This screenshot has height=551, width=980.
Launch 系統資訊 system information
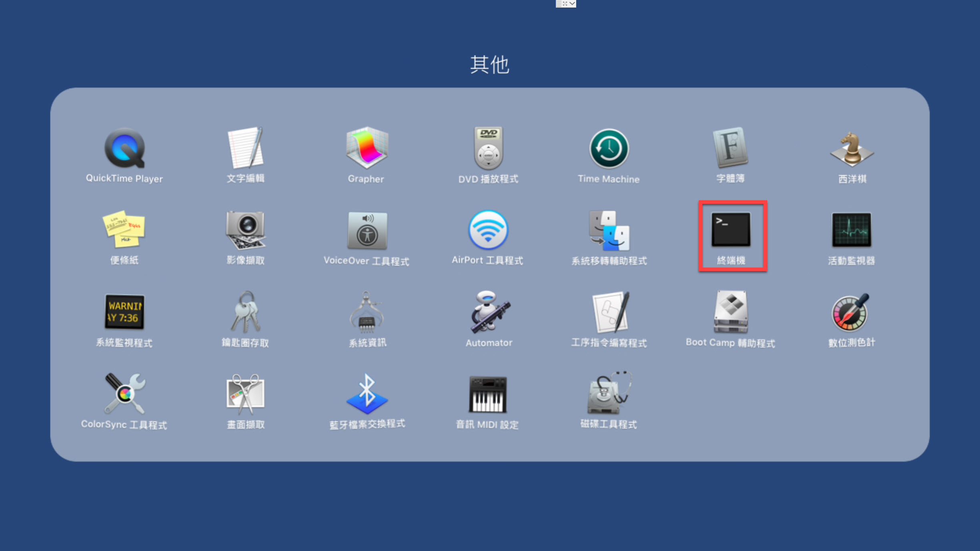coord(367,312)
